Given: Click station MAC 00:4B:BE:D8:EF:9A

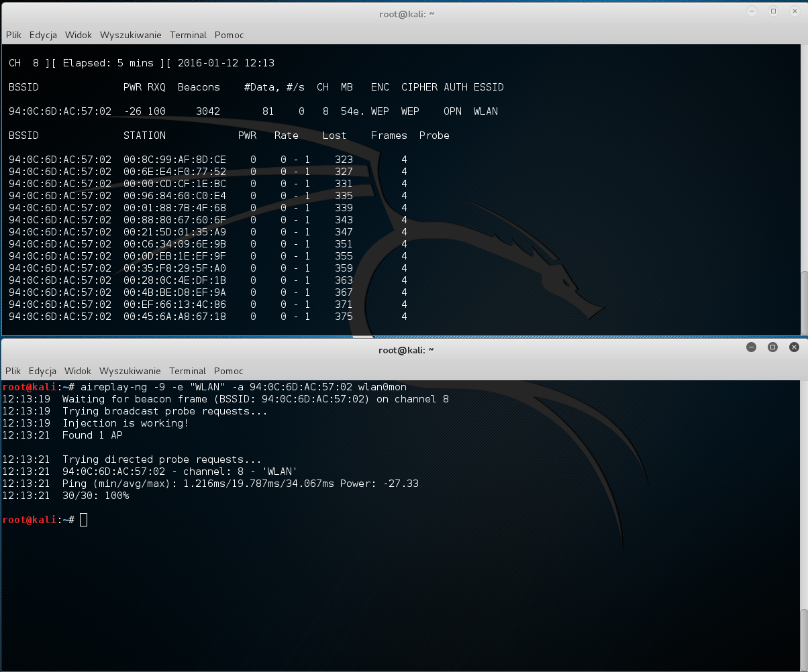Looking at the screenshot, I should pos(174,292).
